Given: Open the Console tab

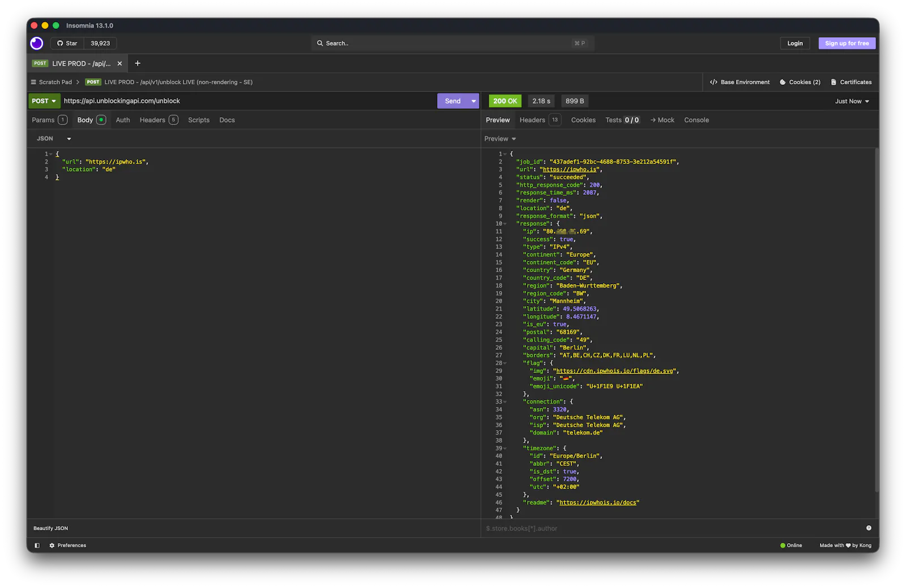Looking at the screenshot, I should point(696,120).
